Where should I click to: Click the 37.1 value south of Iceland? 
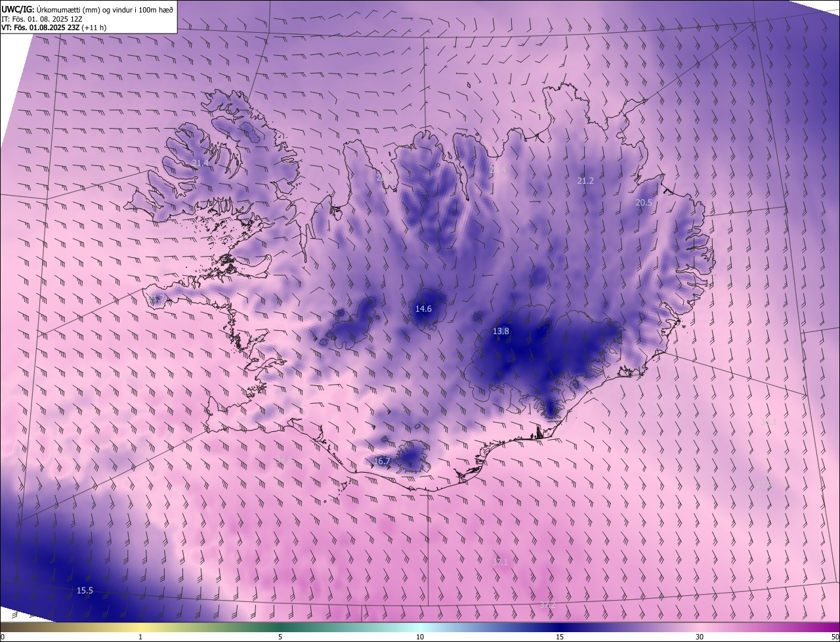point(500,562)
